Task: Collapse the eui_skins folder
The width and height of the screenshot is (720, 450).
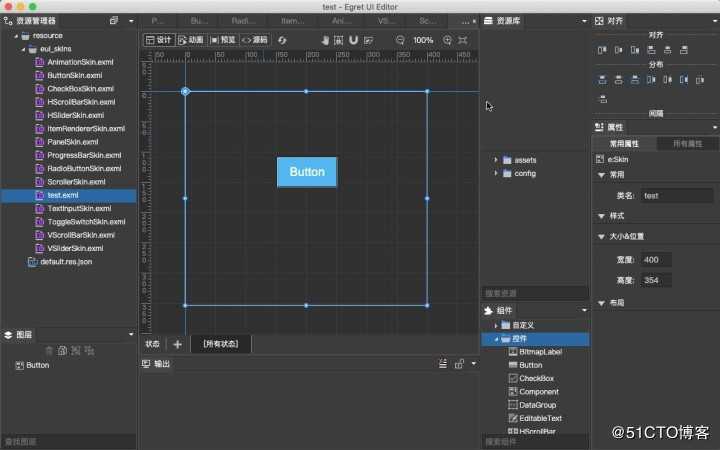Action: [x=23, y=49]
